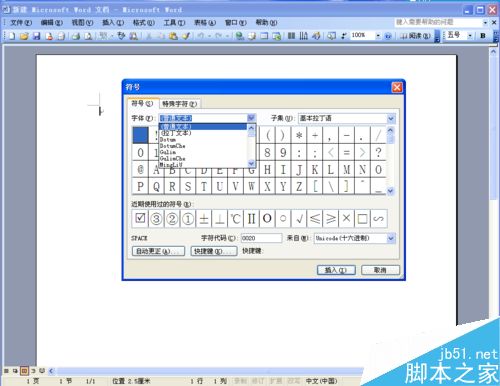Click the 插入 (Insert) dialog button

coord(336,270)
